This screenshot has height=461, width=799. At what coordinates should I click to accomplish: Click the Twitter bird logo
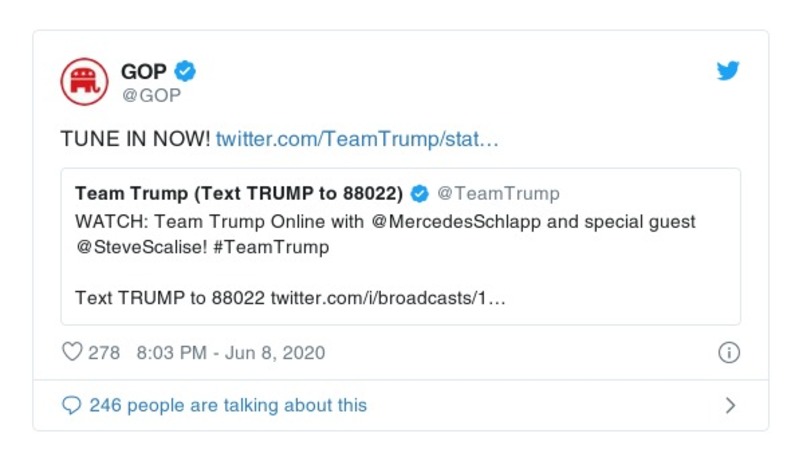click(x=728, y=72)
